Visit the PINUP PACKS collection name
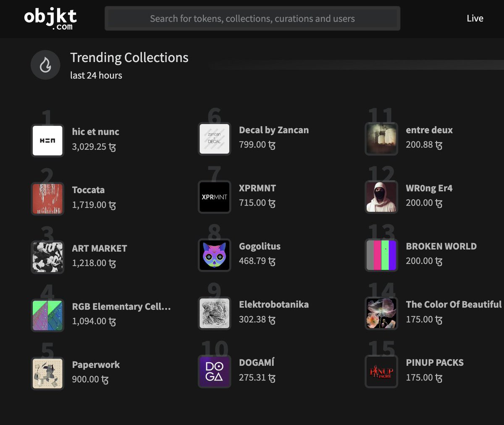This screenshot has width=504, height=425. [x=435, y=362]
